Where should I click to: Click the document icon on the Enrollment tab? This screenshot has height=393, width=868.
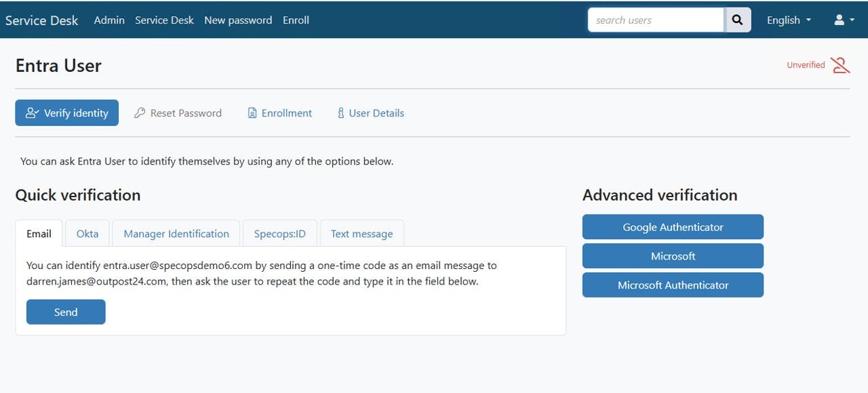(252, 112)
